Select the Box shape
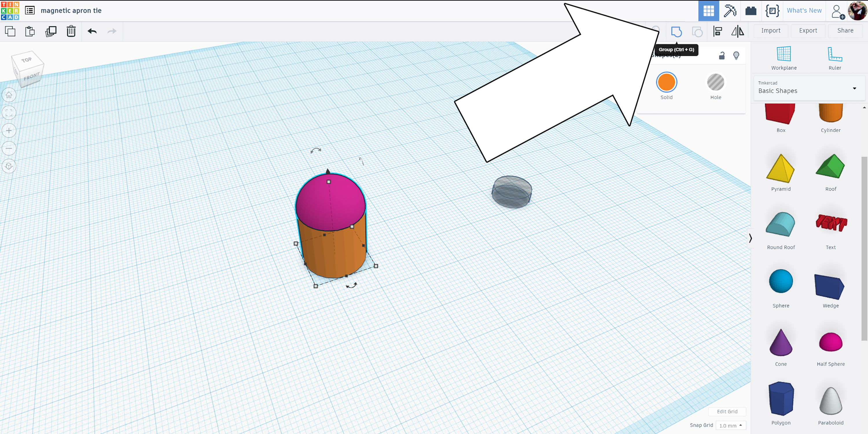The image size is (868, 434). pos(780,118)
